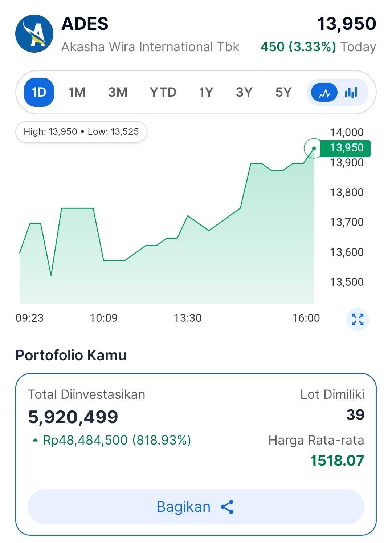392x543 pixels.
Task: Show the 5Y price history
Action: [x=283, y=92]
